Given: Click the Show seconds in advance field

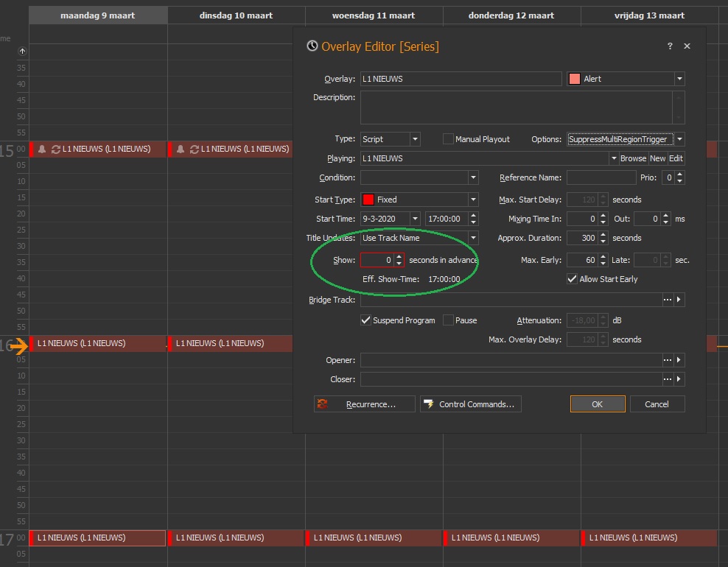Looking at the screenshot, I should (377, 260).
